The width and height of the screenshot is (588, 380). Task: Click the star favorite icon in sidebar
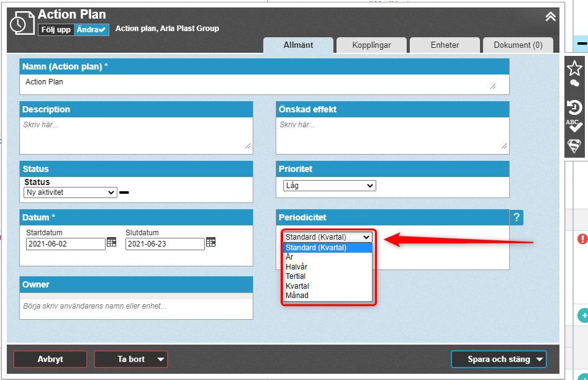click(575, 68)
